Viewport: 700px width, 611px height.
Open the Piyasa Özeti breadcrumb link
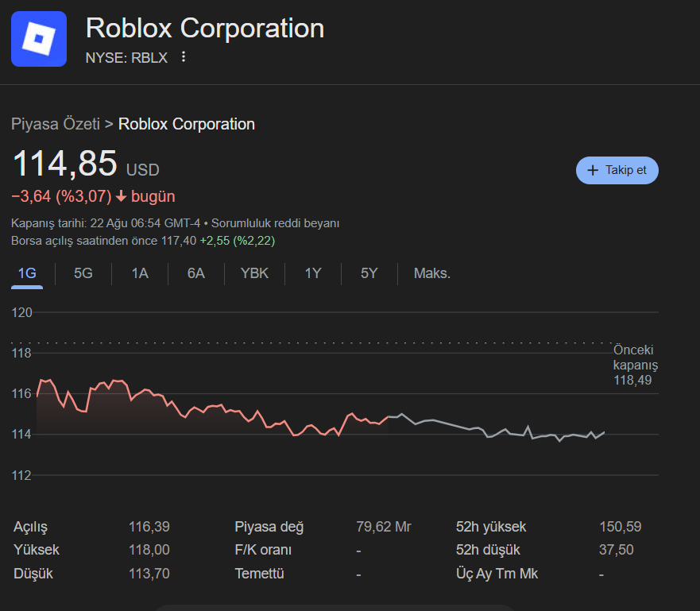(56, 124)
